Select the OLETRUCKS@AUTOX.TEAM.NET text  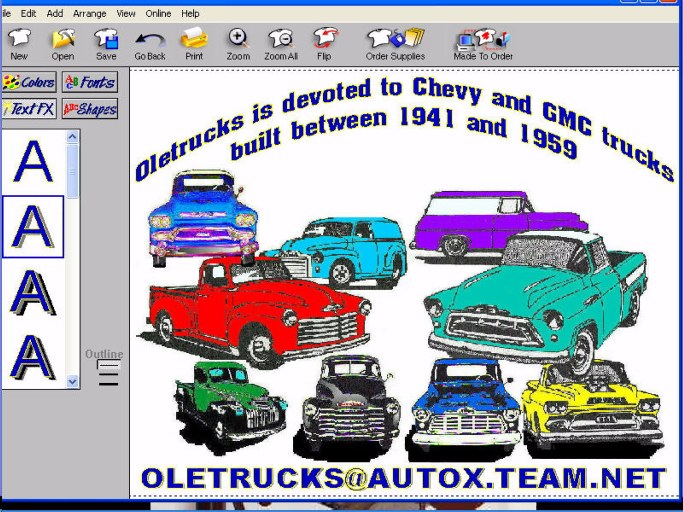[404, 478]
